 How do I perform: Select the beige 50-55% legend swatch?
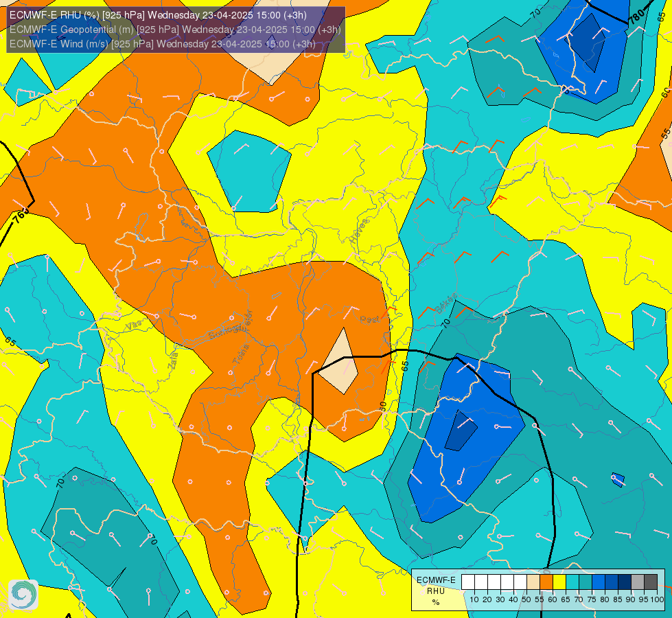[533, 582]
